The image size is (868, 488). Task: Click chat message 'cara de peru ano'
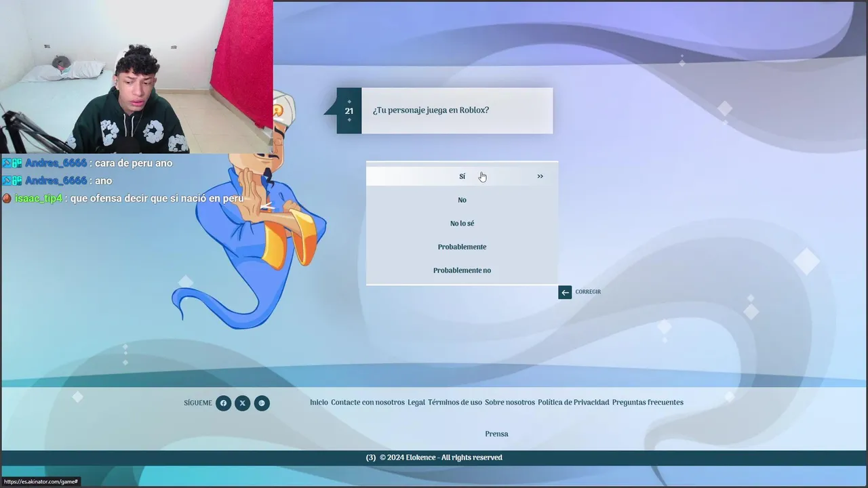pyautogui.click(x=134, y=163)
